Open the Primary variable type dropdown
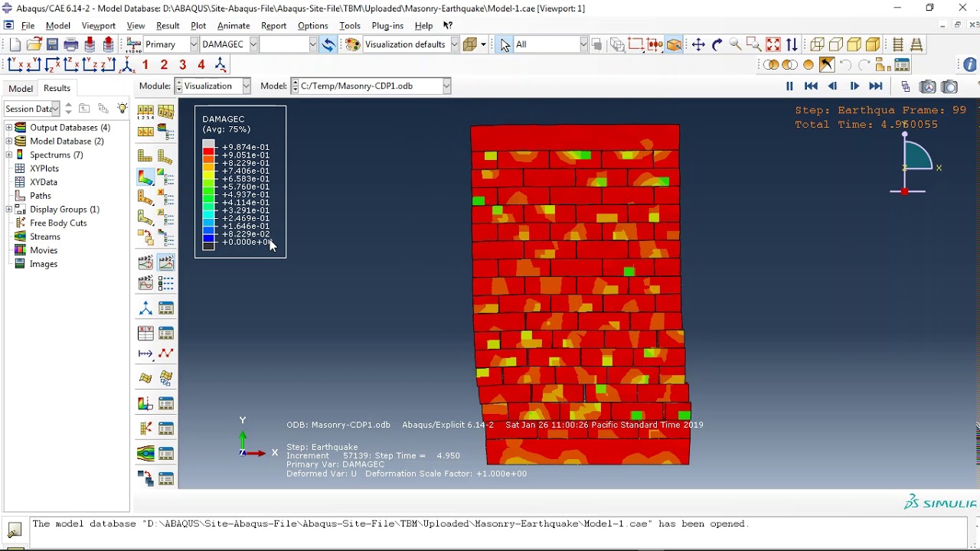This screenshot has height=551, width=980. [x=194, y=44]
